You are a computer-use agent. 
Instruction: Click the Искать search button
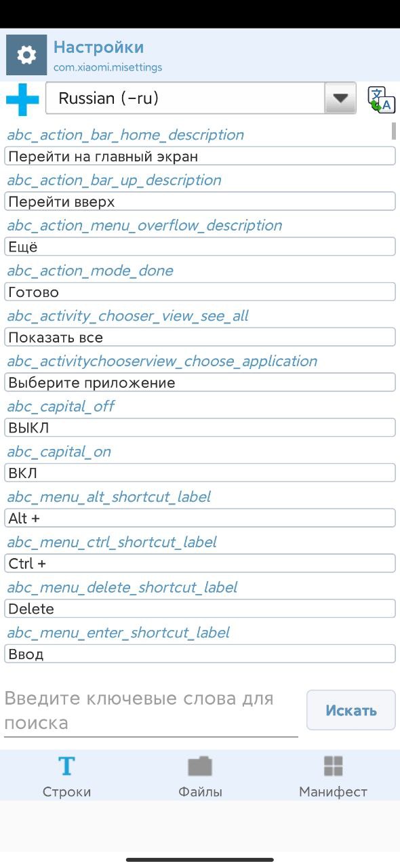coord(351,710)
